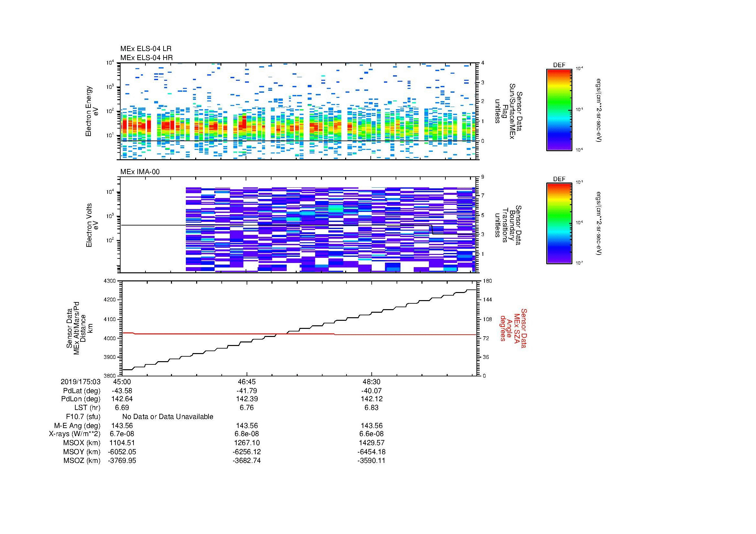Click the MSOZ value -3682.74
756x534 pixels.
tap(247, 460)
